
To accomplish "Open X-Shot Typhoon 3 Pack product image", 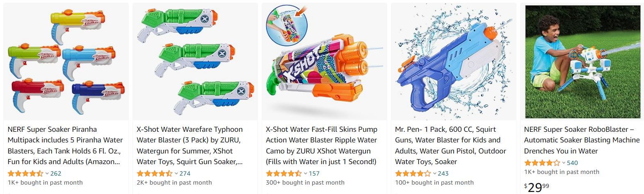I will point(195,61).
